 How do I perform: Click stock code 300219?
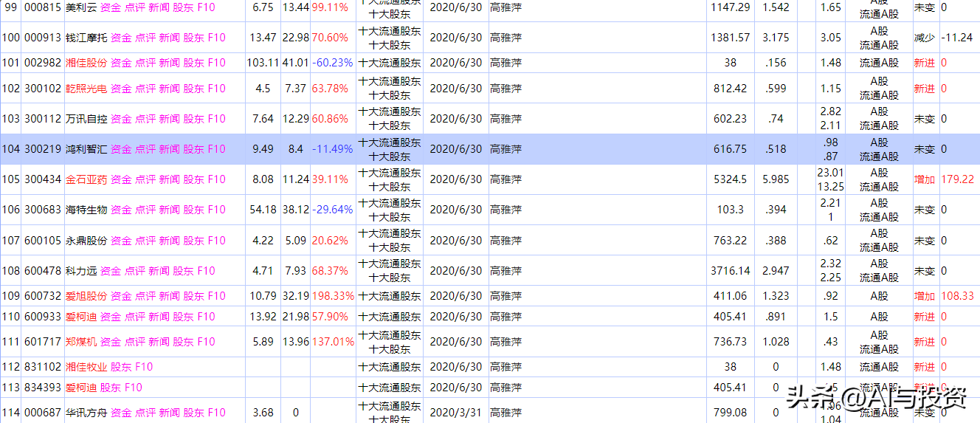pos(43,149)
